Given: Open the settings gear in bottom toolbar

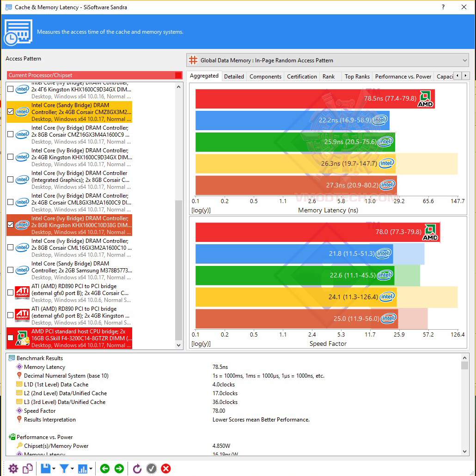Looking at the screenshot, I should click(13, 469).
